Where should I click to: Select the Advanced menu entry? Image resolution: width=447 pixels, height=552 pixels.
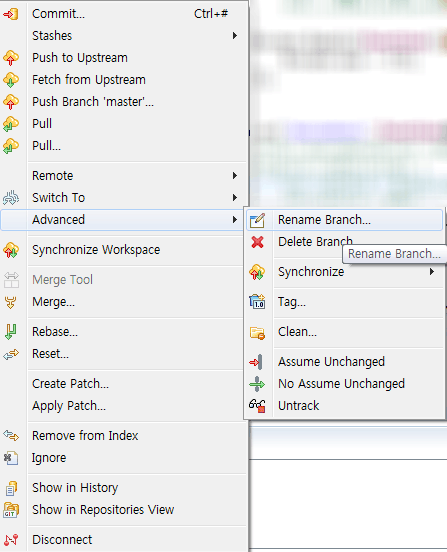pyautogui.click(x=122, y=220)
